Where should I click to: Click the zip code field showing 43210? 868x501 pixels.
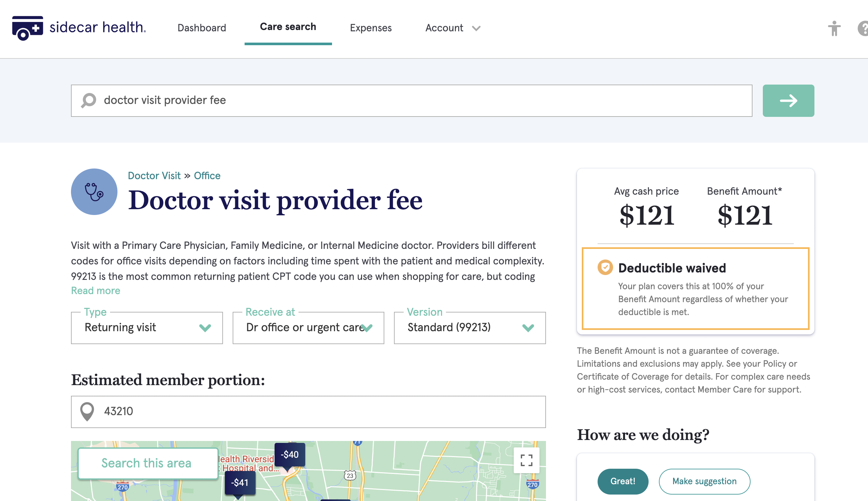[308, 412]
